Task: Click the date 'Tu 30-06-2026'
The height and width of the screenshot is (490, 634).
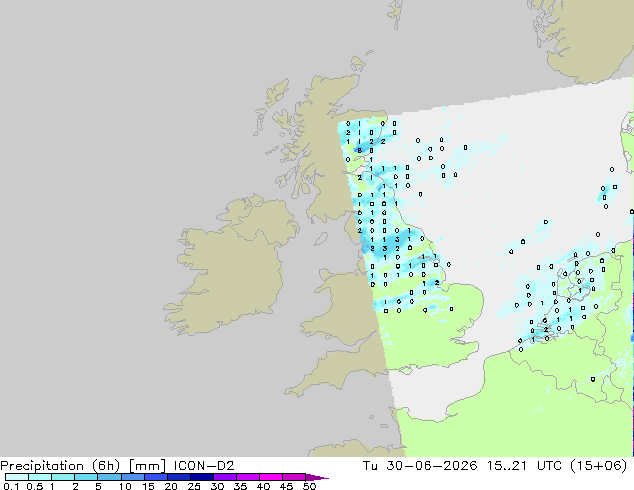Action: coord(420,466)
